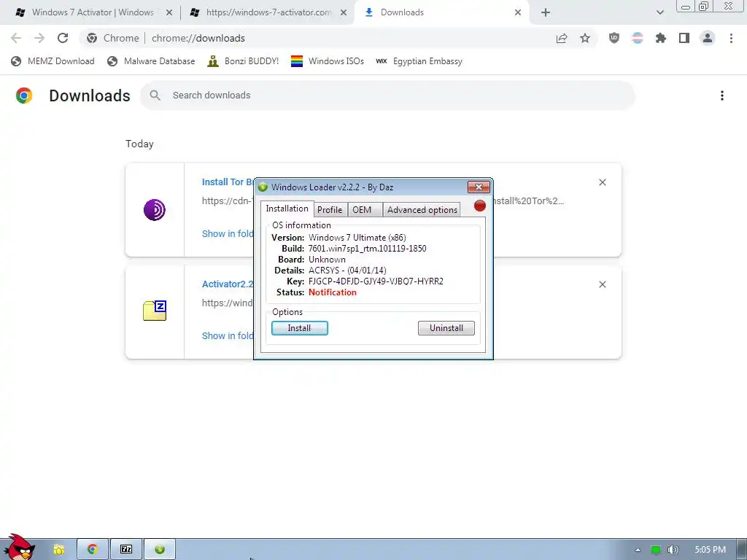Close the windows-7-activator.com browser tab

click(344, 13)
